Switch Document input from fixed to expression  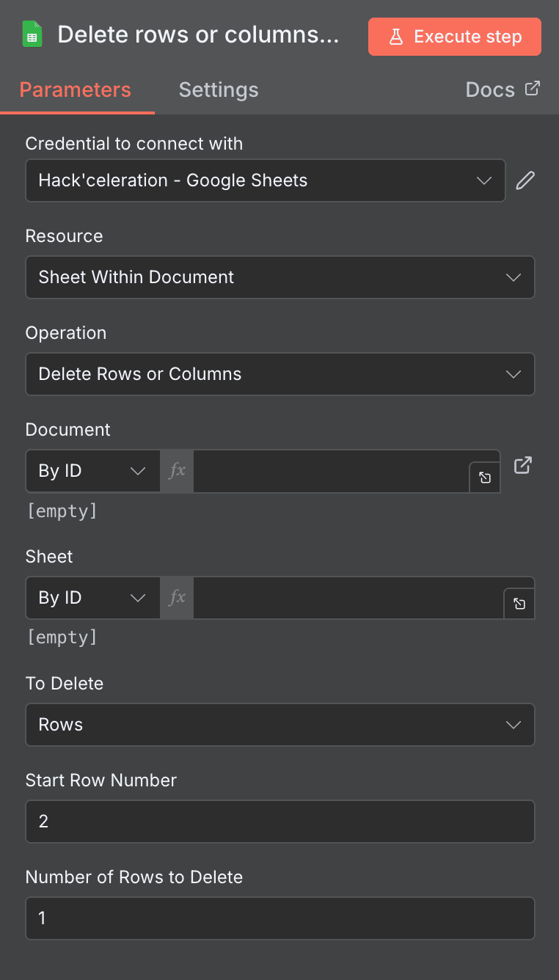pyautogui.click(x=176, y=471)
